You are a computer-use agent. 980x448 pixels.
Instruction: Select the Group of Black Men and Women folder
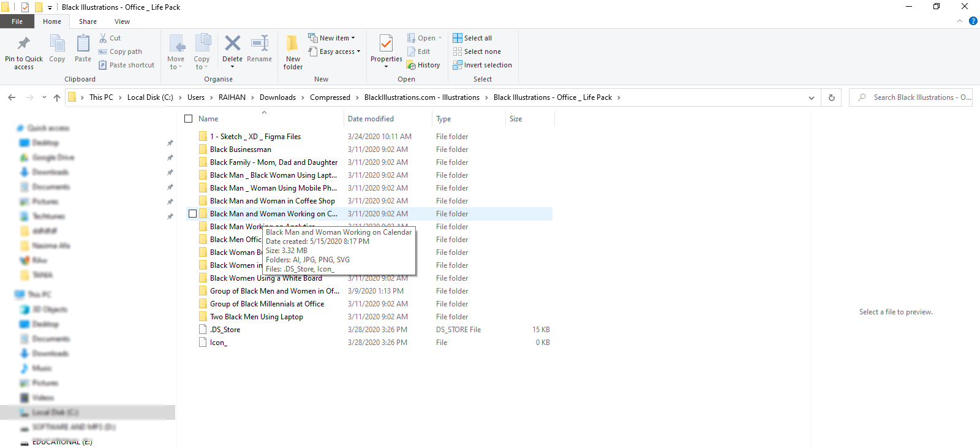(274, 291)
